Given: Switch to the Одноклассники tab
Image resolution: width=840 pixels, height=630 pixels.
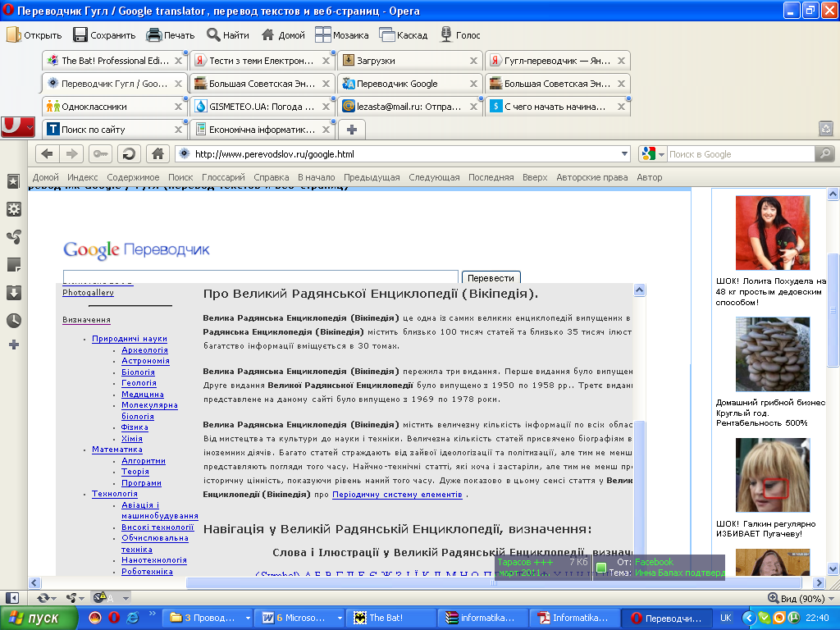Looking at the screenshot, I should coord(115,107).
